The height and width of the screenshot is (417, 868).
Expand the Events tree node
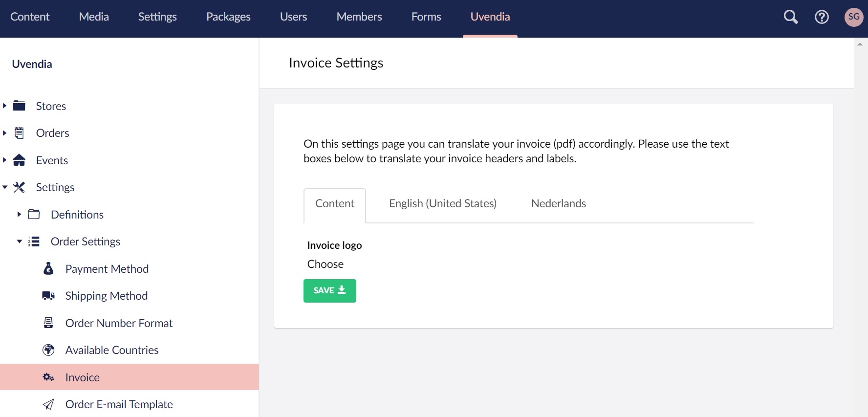click(x=4, y=160)
